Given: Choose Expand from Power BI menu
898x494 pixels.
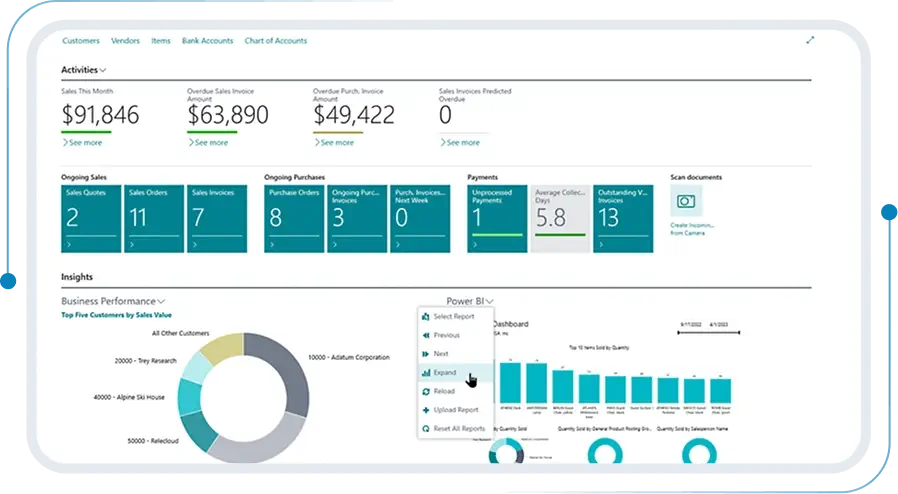Looking at the screenshot, I should pyautogui.click(x=456, y=373).
